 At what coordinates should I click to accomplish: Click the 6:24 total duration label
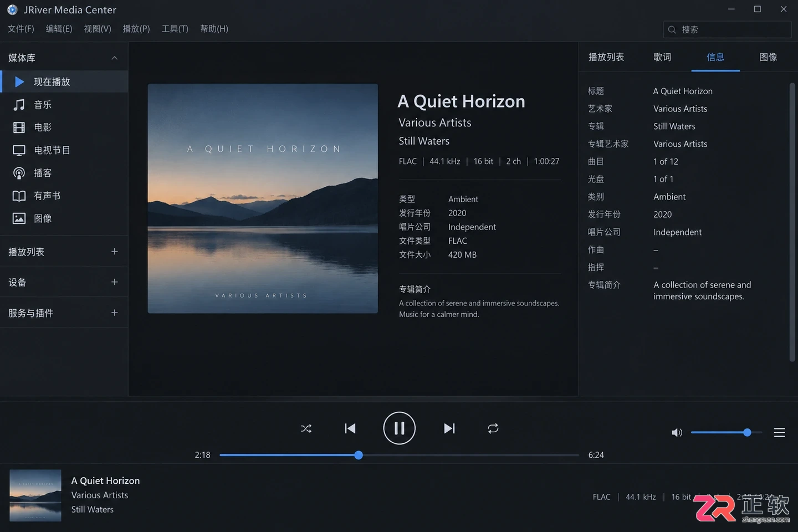[596, 455]
